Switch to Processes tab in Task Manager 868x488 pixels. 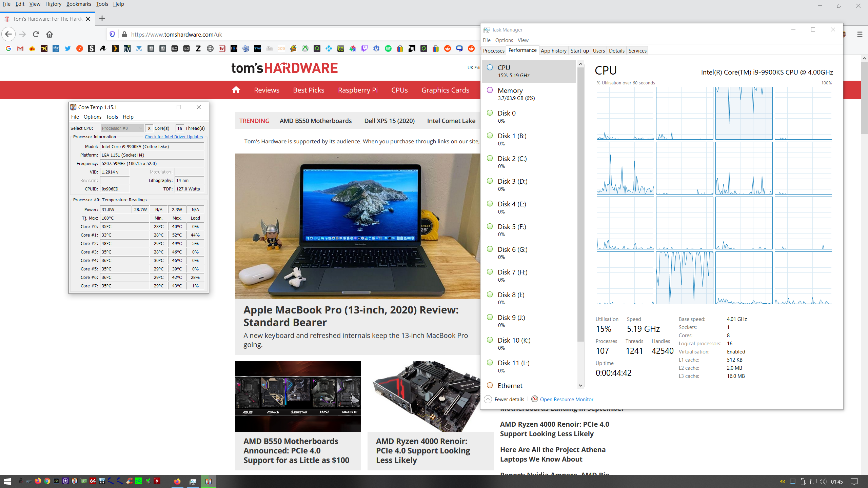tap(494, 50)
